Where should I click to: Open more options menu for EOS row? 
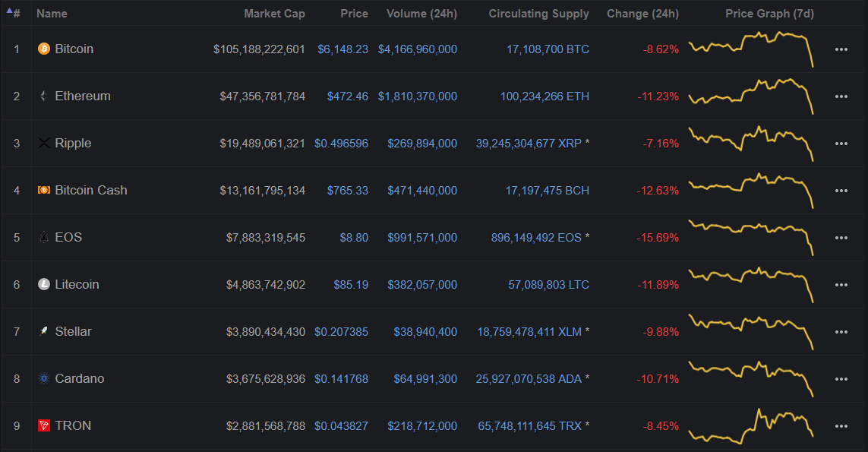pos(841,238)
